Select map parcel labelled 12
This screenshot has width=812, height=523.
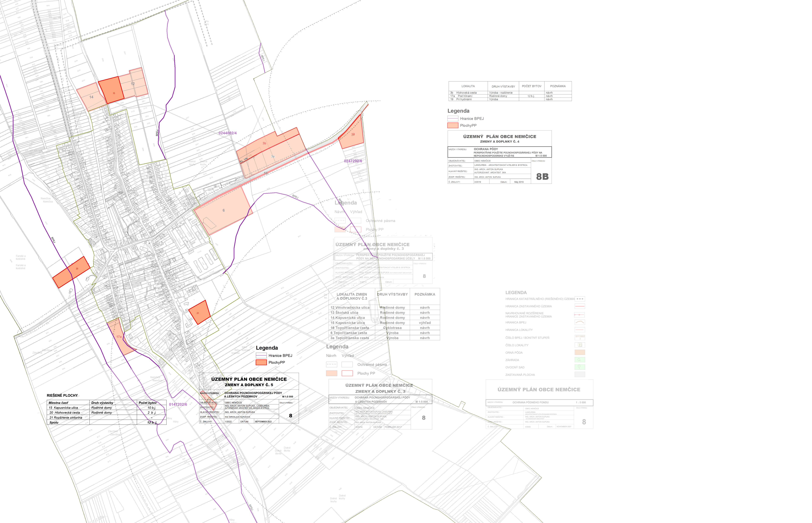point(133,84)
